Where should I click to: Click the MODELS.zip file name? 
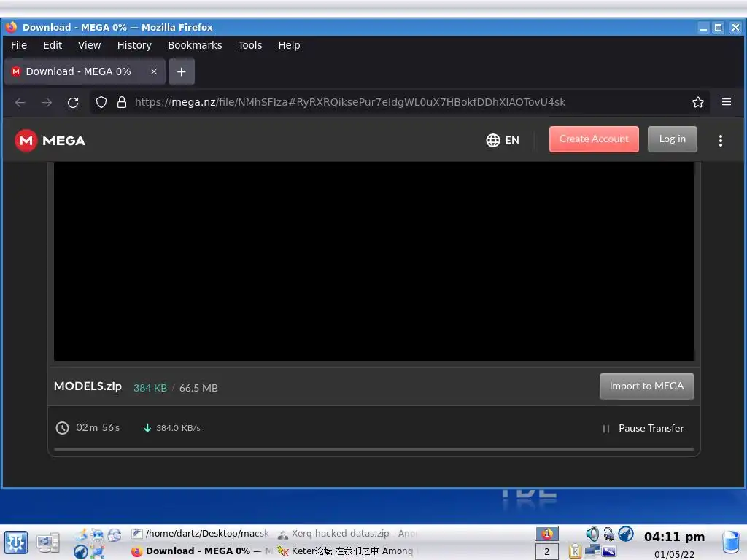click(x=88, y=386)
